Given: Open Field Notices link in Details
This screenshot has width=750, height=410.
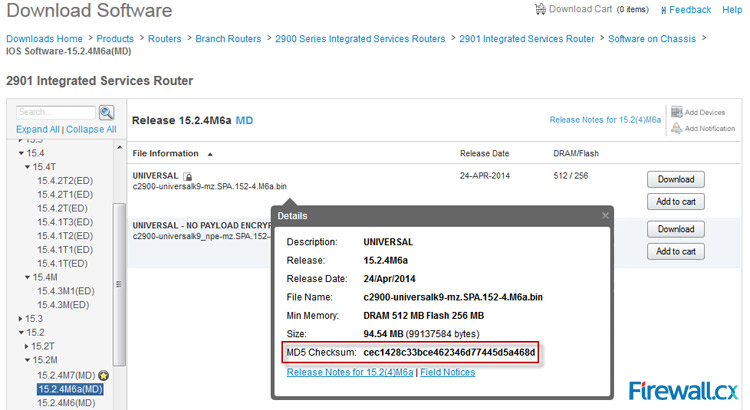Looking at the screenshot, I should (x=448, y=372).
